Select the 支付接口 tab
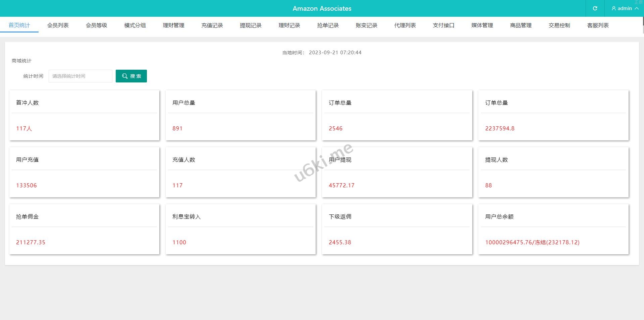Viewport: 644px width, 320px height. pos(443,25)
